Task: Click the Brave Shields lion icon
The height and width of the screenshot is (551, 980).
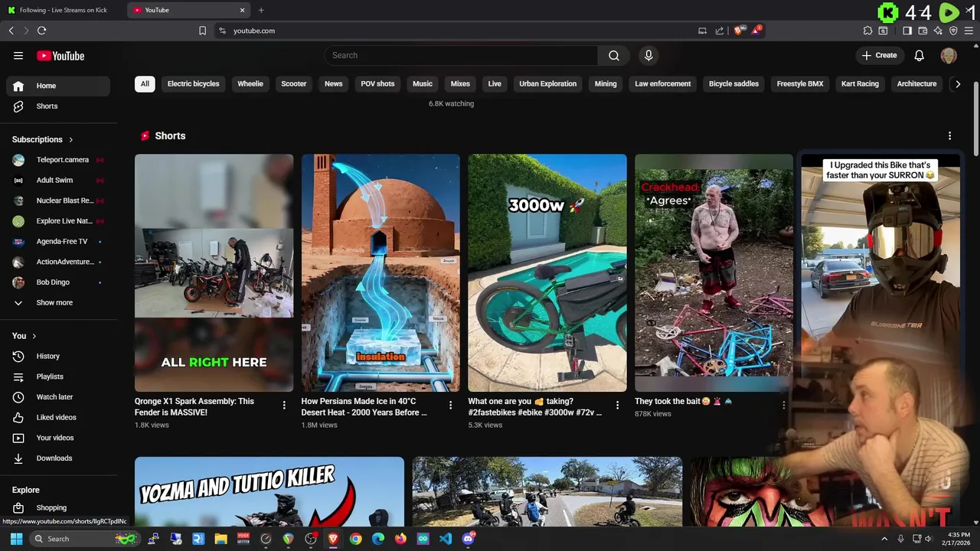Action: [738, 31]
